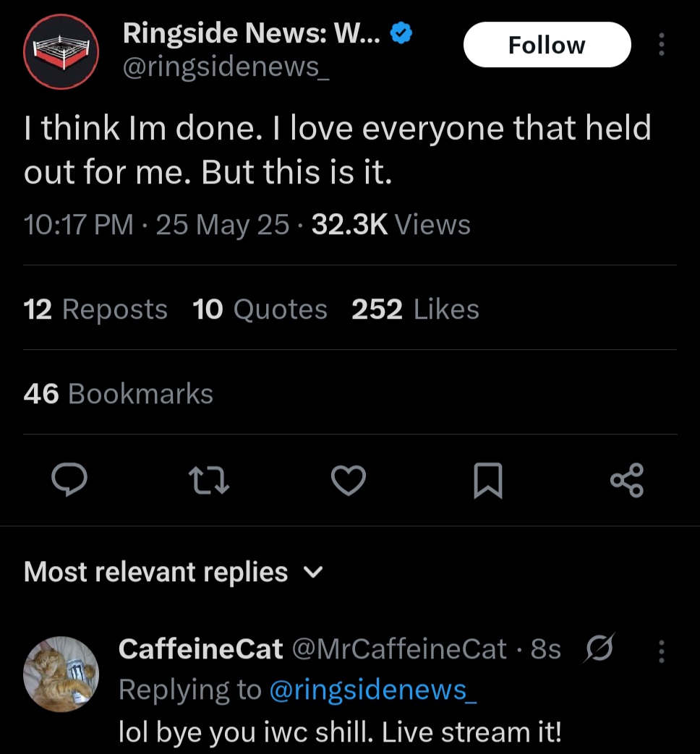The width and height of the screenshot is (700, 754).
Task: Like the tweet with the heart icon
Action: coord(349,481)
